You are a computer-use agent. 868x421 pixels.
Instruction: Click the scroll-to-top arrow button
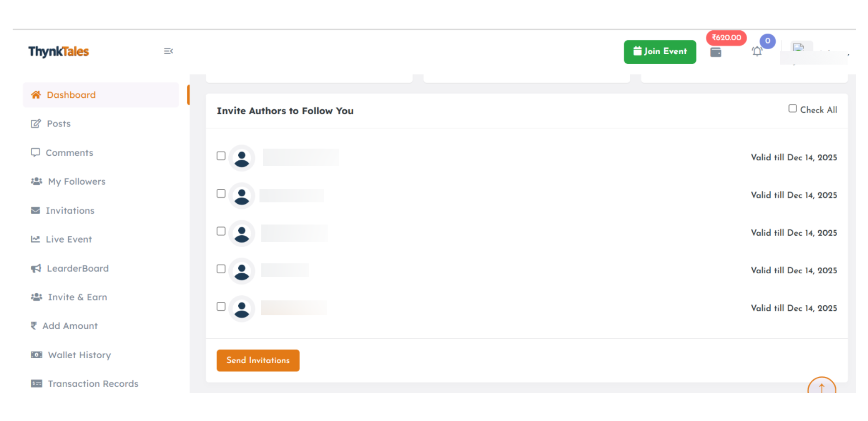pyautogui.click(x=821, y=387)
